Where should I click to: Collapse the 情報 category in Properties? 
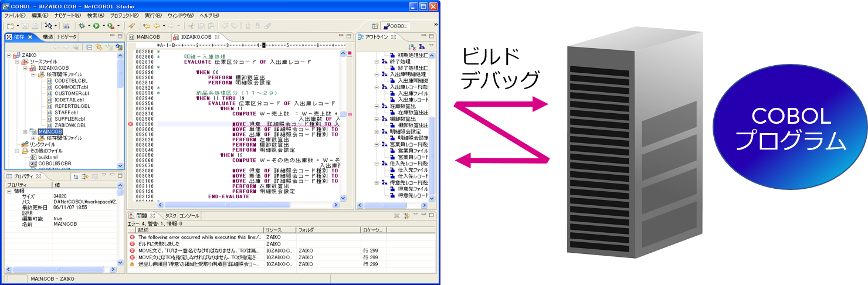(9, 191)
